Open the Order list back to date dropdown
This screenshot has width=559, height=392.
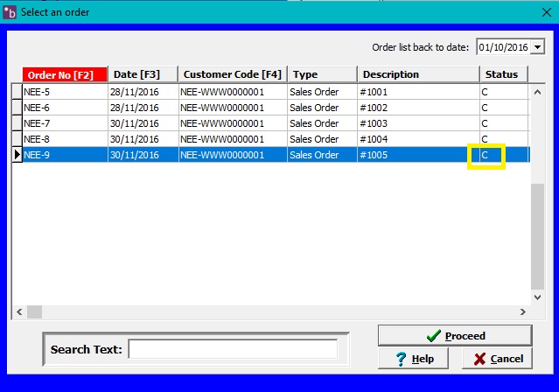click(x=538, y=47)
